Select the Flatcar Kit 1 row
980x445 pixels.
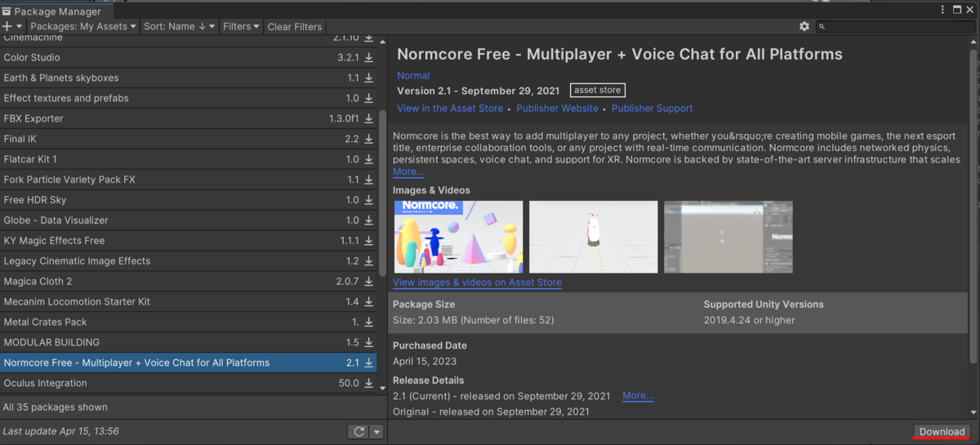pos(189,160)
